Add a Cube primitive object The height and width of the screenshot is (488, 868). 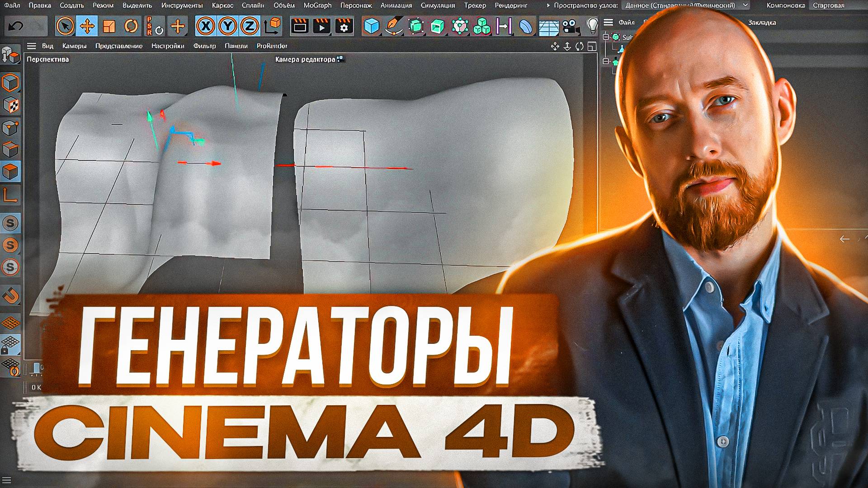(x=372, y=26)
